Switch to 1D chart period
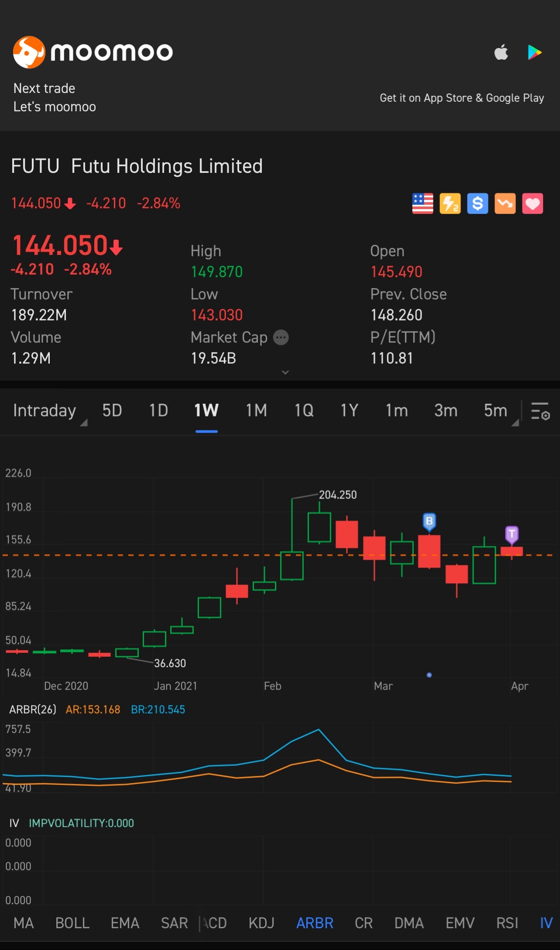 (158, 411)
